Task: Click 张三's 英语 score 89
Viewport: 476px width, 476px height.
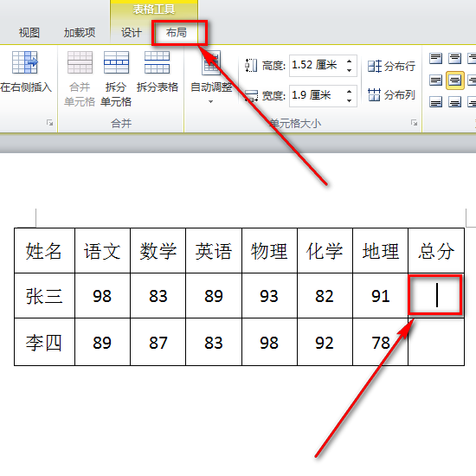Action: [214, 296]
